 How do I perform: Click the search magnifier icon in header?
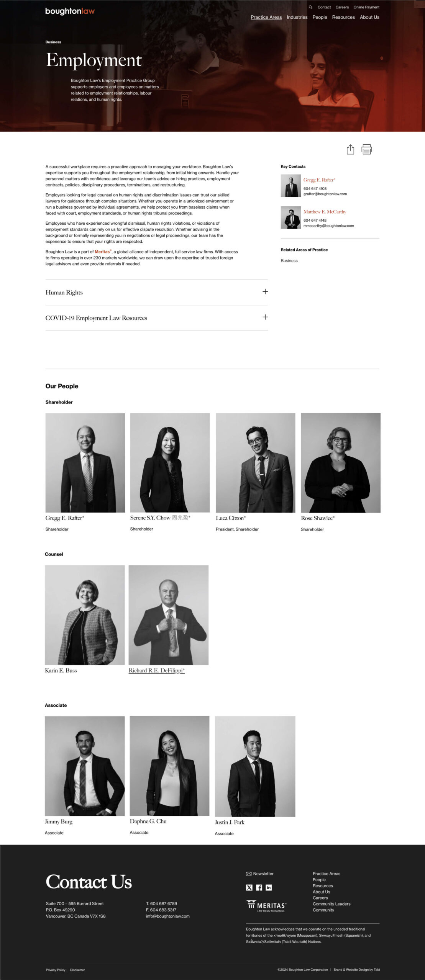coord(310,7)
